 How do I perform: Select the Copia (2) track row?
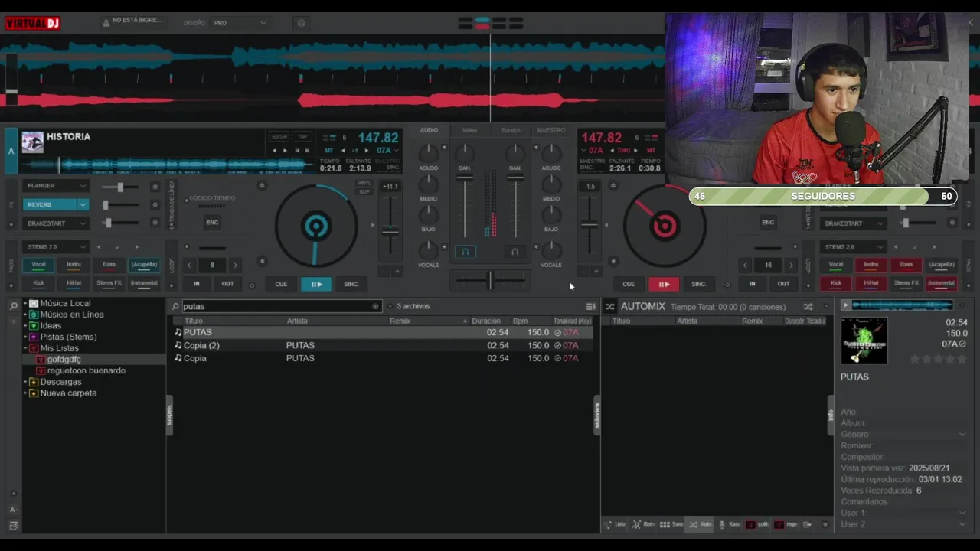coord(382,345)
